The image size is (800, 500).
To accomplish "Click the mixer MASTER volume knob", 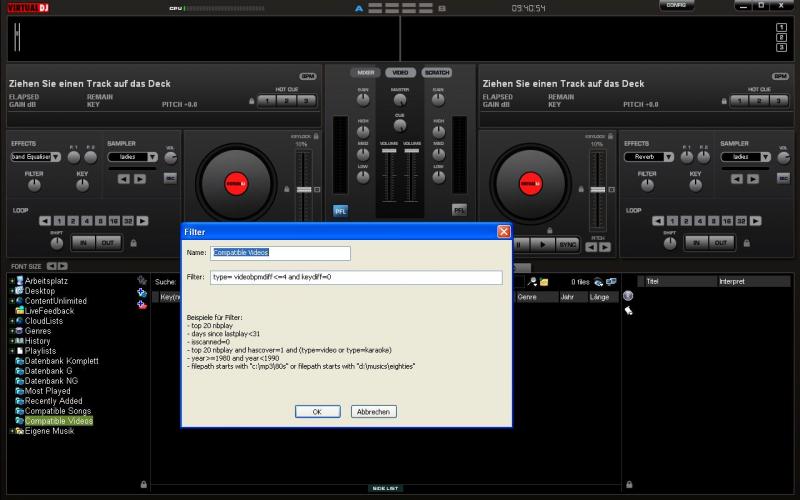I will pyautogui.click(x=400, y=100).
